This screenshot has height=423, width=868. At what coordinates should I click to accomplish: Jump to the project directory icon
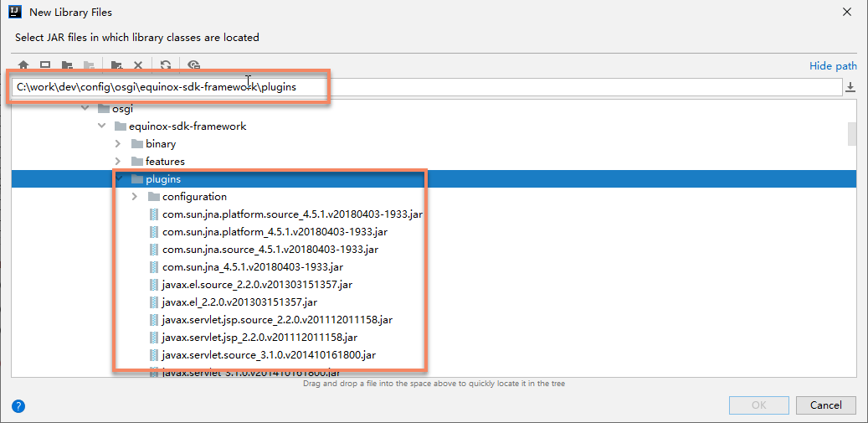tap(67, 65)
